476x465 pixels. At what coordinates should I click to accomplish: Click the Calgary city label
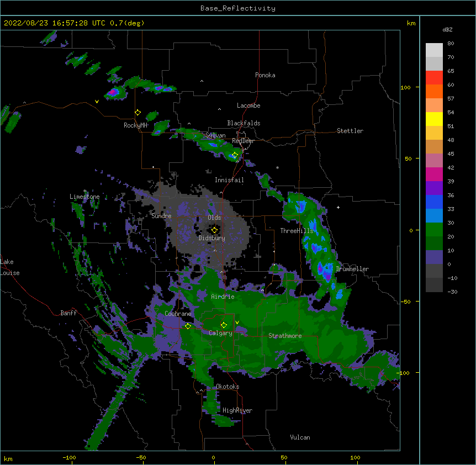(x=221, y=333)
